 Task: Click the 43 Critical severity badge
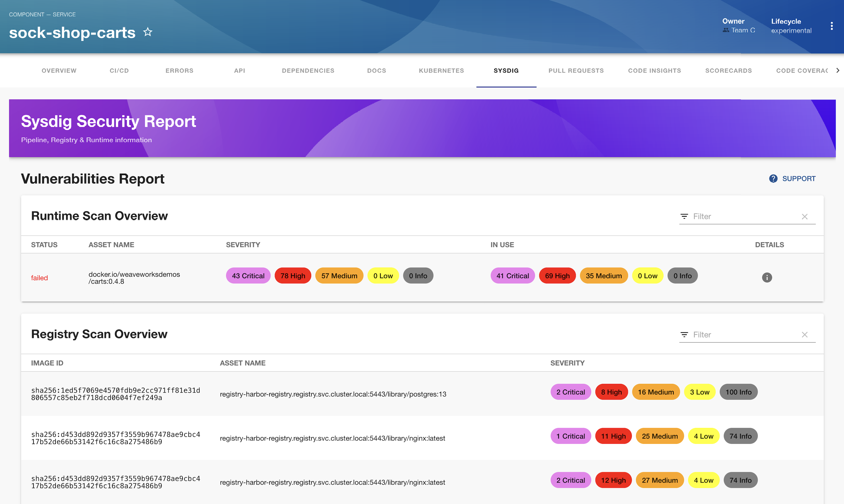click(248, 276)
